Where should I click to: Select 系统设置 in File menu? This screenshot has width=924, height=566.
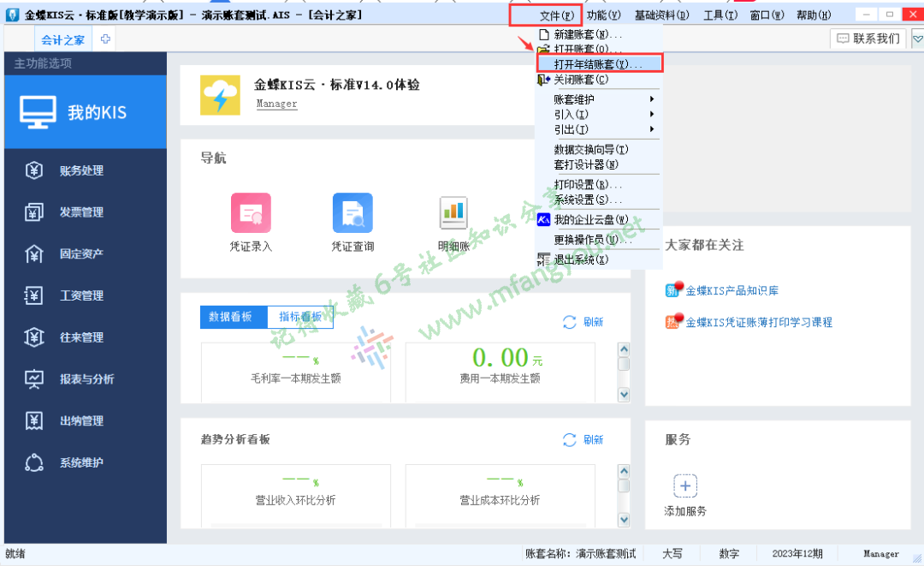[x=588, y=200]
